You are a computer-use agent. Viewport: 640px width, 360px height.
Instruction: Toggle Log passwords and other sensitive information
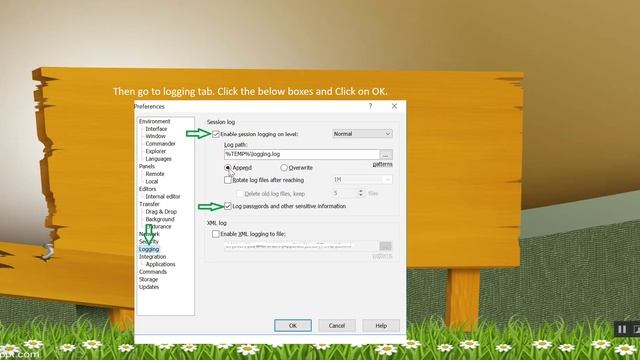coord(228,206)
